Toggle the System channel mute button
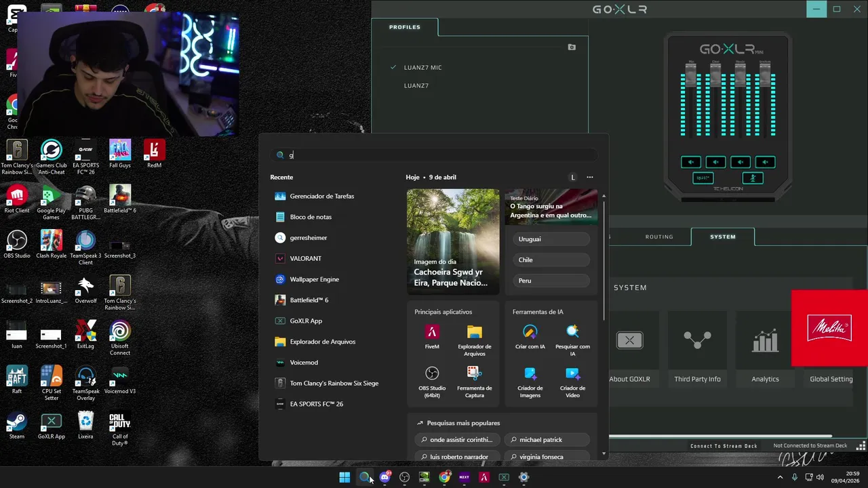This screenshot has height=488, width=868. (x=765, y=162)
